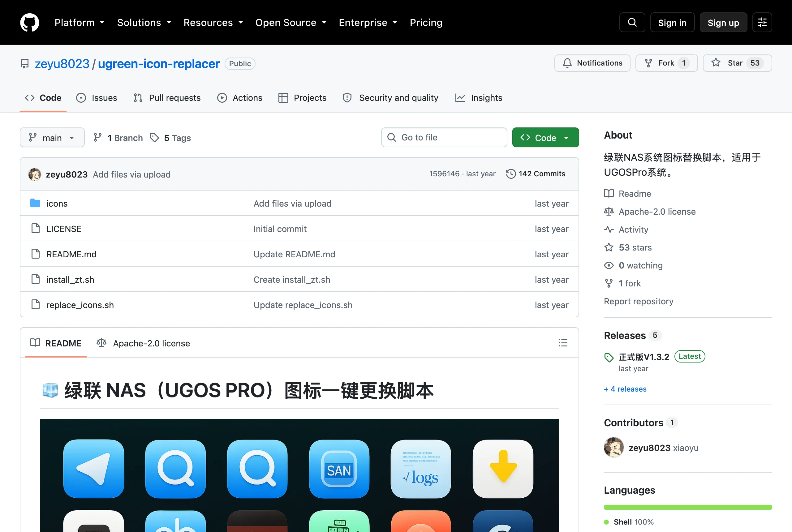Expand the Enterprise menu
Image resolution: width=792 pixels, height=532 pixels.
[x=368, y=22]
